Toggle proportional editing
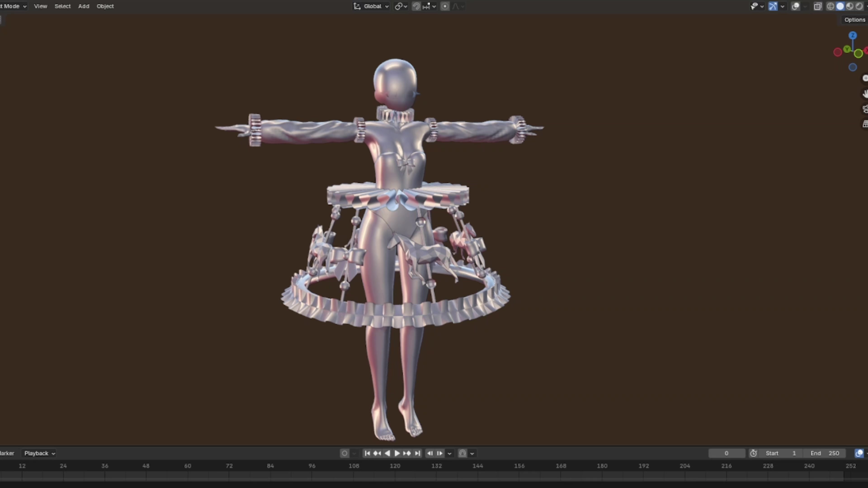 (445, 6)
